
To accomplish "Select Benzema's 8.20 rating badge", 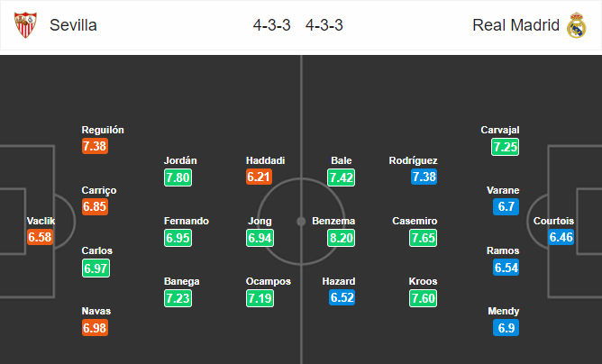I will click(x=342, y=238).
